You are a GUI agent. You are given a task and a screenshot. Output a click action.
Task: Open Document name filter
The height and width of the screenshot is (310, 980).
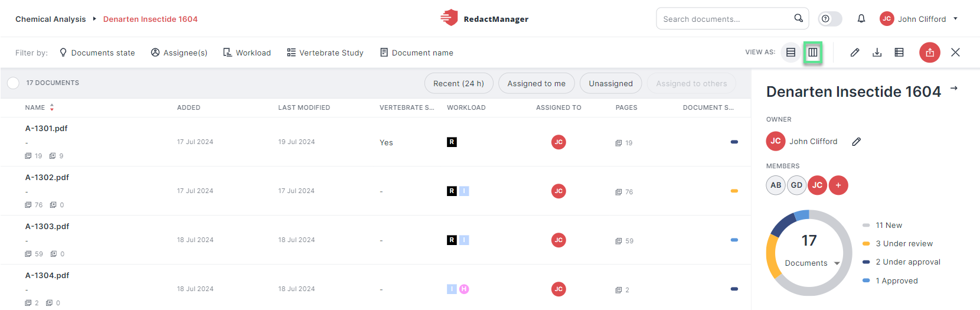coord(417,53)
